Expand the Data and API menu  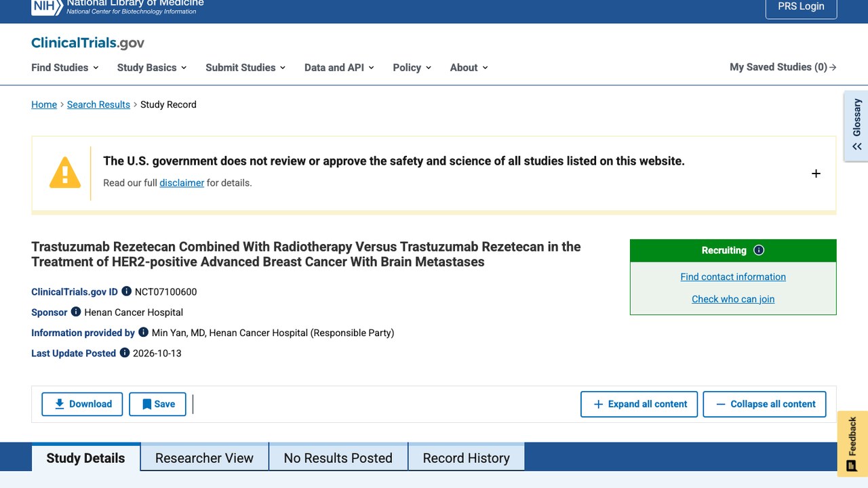click(339, 67)
